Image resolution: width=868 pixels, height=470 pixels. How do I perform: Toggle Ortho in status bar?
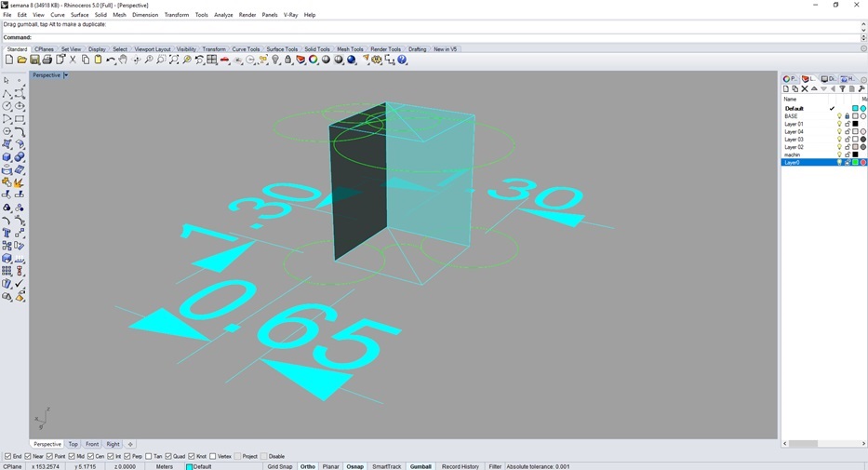[308, 466]
